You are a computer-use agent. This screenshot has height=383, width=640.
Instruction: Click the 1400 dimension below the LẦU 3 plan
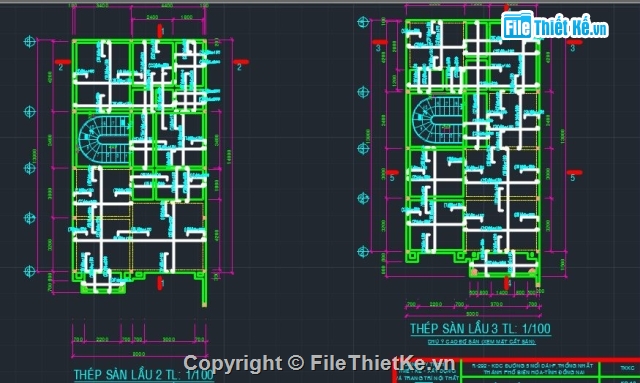coord(502,293)
